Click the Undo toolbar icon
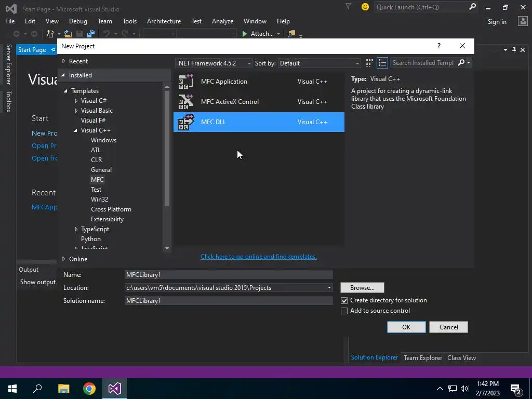532x399 pixels. [107, 34]
